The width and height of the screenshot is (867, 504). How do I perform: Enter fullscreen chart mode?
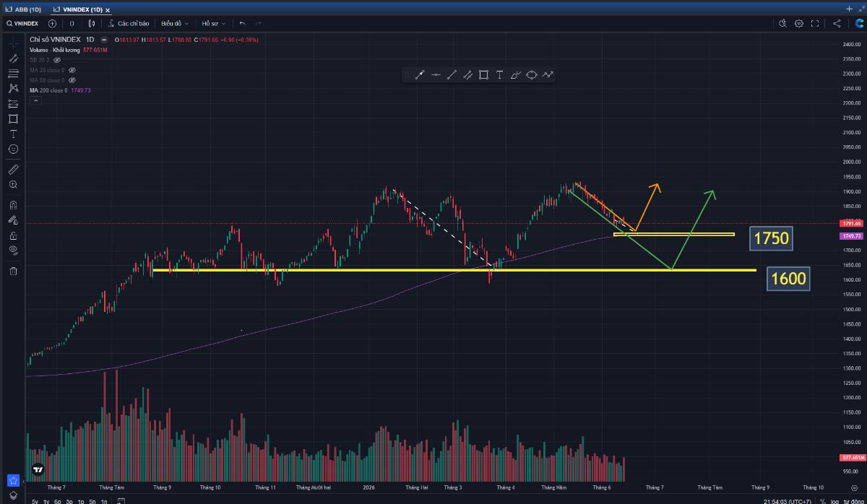[x=815, y=23]
